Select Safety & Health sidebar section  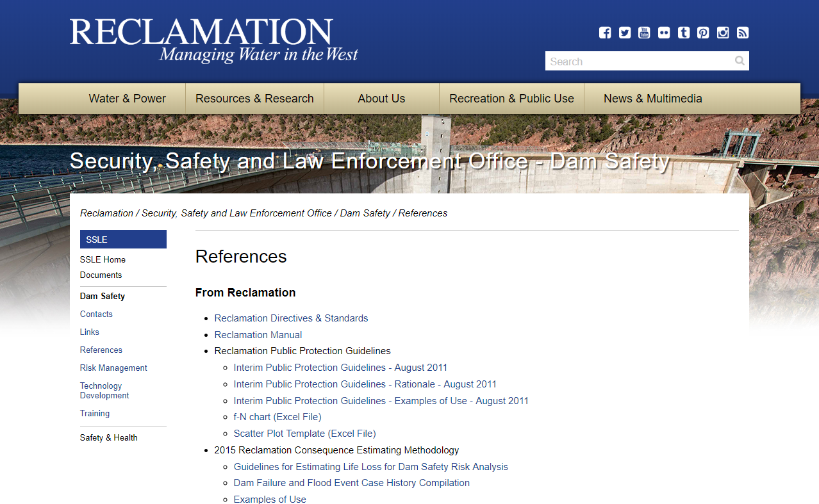click(108, 438)
